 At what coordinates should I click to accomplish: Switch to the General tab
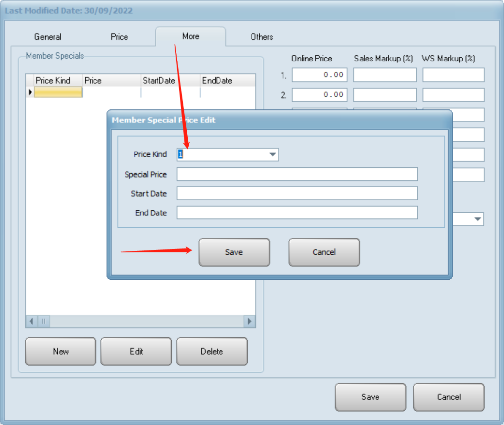(x=48, y=37)
